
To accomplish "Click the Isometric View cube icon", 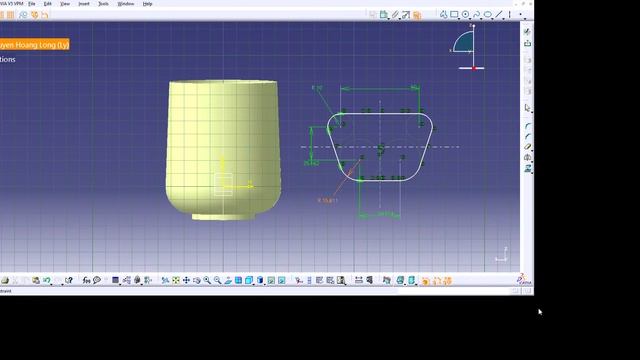I will click(249, 280).
